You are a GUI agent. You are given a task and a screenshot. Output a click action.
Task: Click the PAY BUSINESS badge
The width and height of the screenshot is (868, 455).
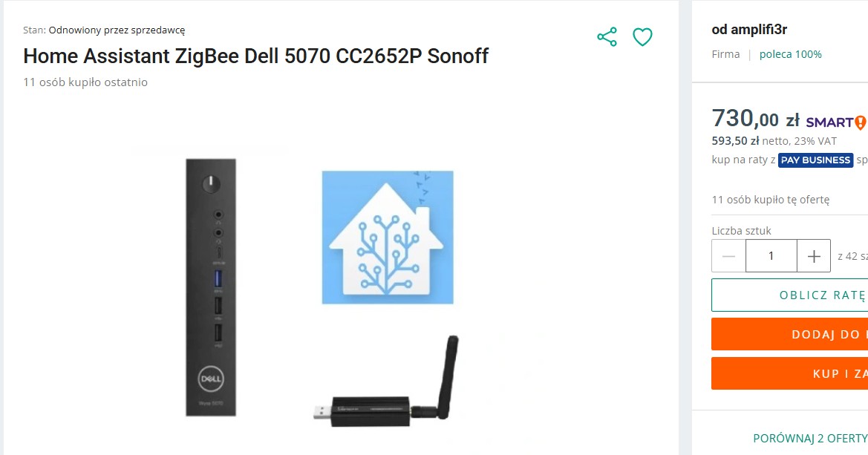tap(815, 160)
